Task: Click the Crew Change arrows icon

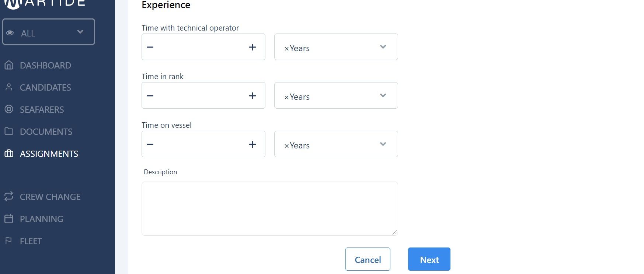Action: (9, 196)
